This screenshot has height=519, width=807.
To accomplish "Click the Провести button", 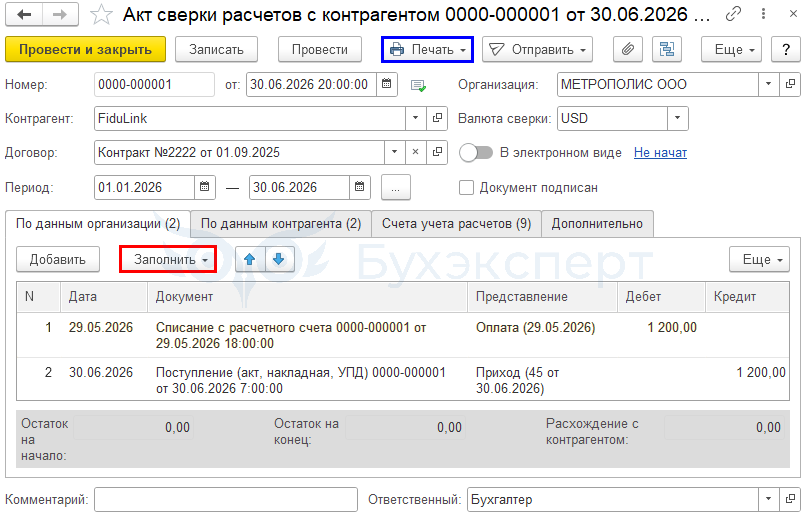I will pyautogui.click(x=320, y=49).
